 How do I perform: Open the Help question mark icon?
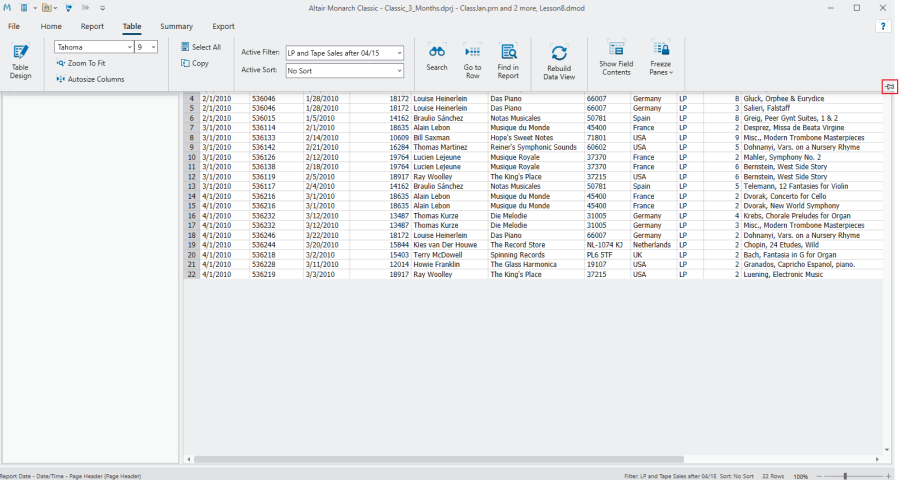pos(884,26)
